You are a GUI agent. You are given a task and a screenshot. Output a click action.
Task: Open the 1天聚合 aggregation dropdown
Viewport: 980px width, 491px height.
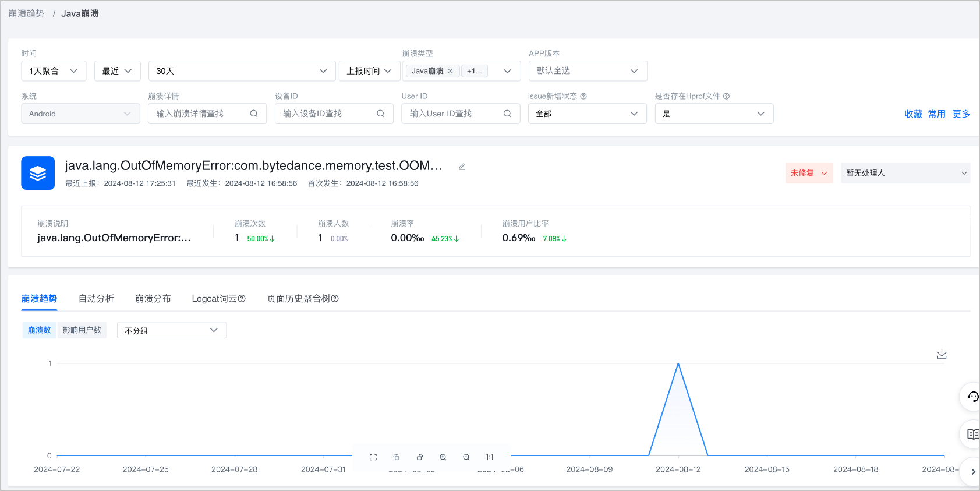pos(54,71)
